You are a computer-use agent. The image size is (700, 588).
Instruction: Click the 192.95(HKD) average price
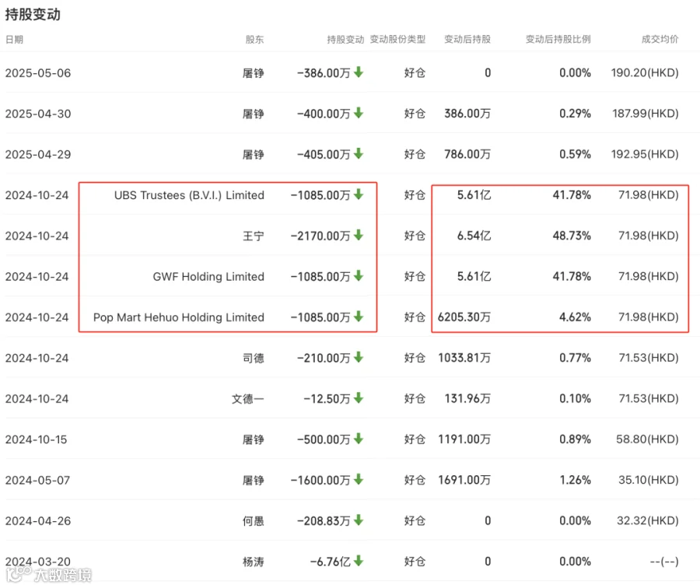coord(645,155)
